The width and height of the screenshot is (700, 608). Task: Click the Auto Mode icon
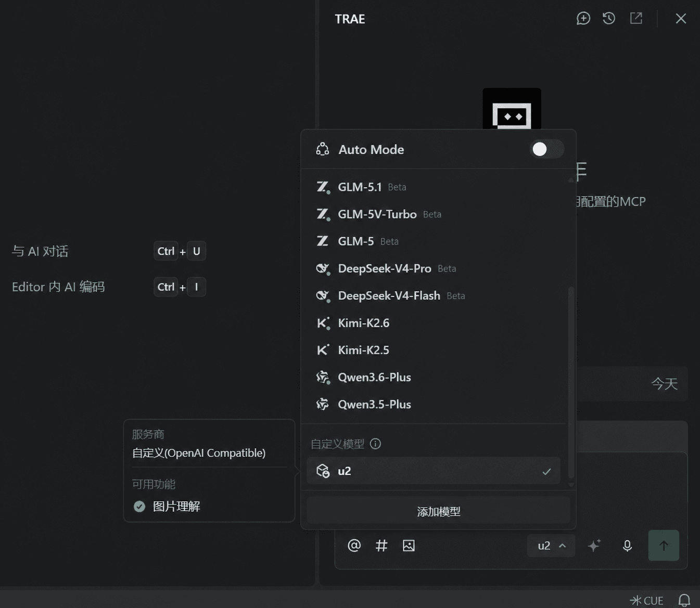point(323,149)
